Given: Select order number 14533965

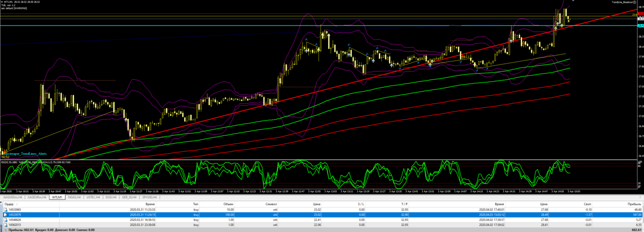Looking at the screenshot, I should pyautogui.click(x=14, y=210).
